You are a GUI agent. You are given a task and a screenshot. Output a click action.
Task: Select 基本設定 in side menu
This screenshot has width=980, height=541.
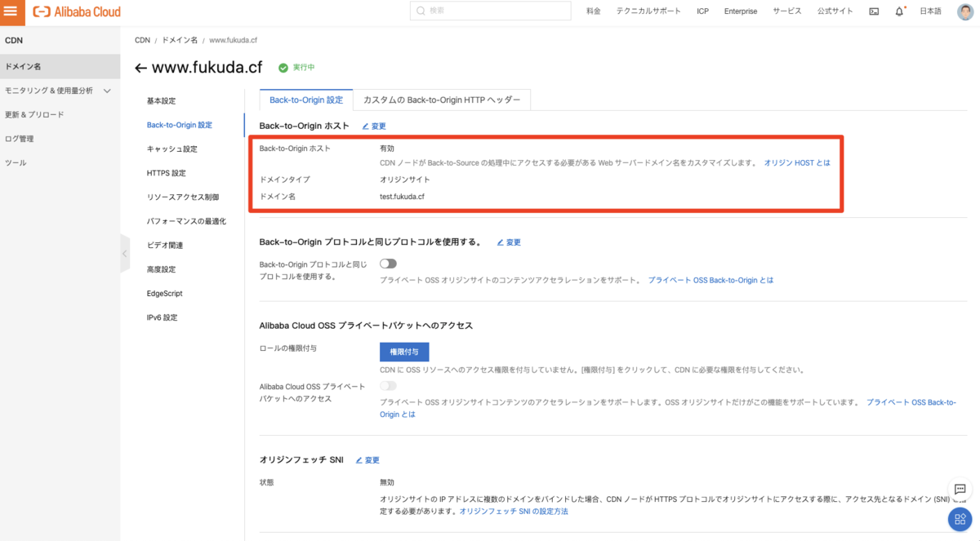(x=161, y=101)
